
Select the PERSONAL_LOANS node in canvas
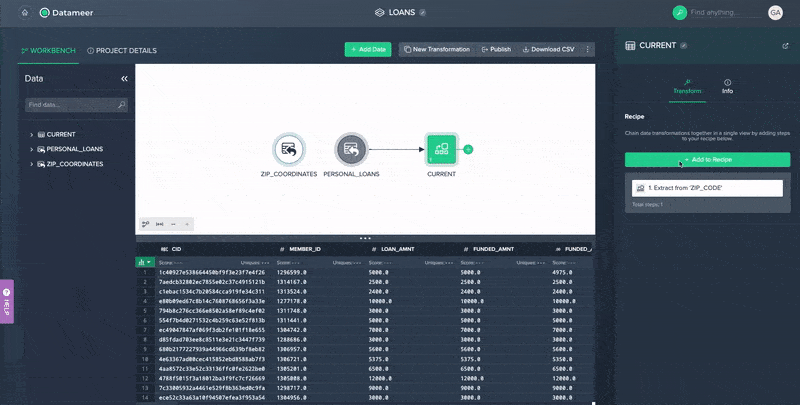click(351, 149)
